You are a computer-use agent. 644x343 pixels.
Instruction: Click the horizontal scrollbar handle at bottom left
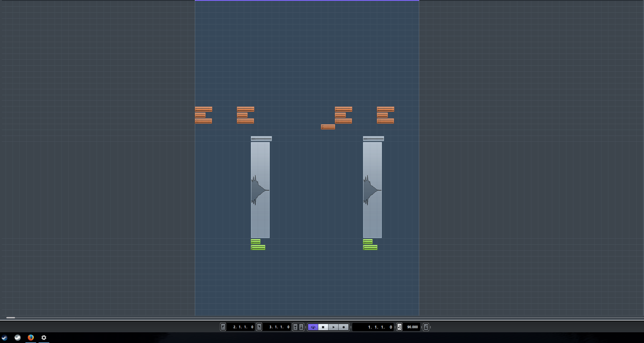click(11, 318)
